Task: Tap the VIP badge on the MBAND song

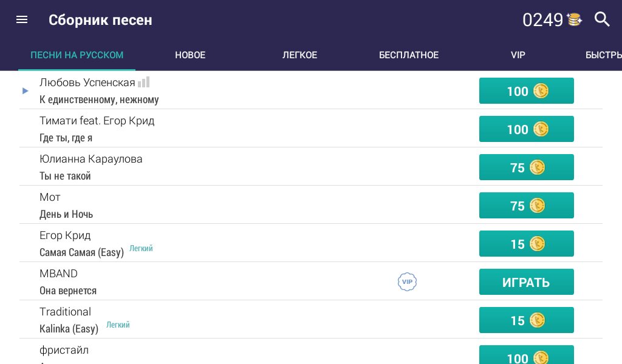Action: (407, 281)
